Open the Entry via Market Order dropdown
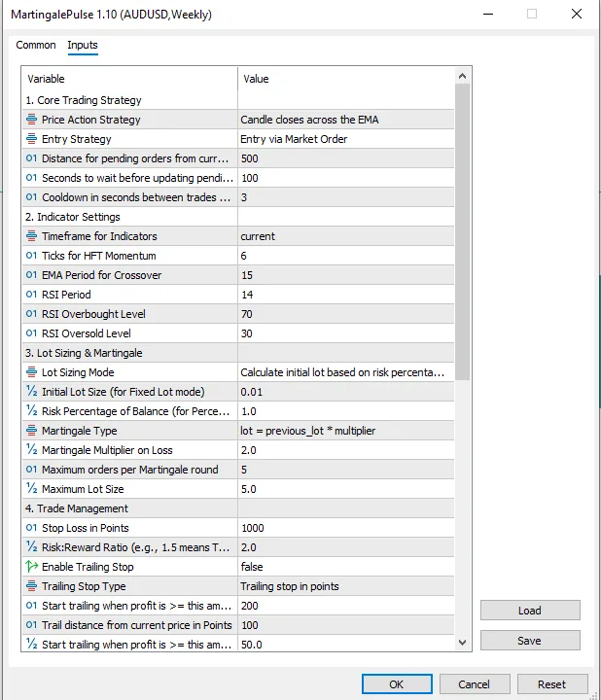 [346, 139]
